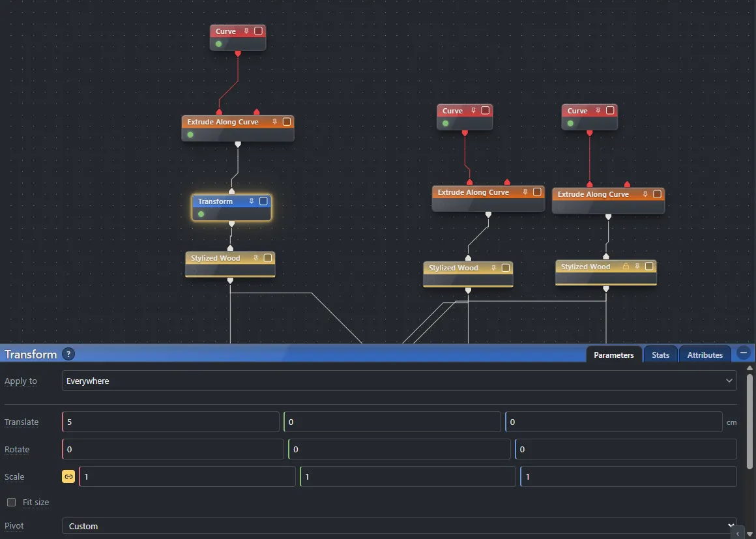Click the Transform node's output port

[x=232, y=224]
